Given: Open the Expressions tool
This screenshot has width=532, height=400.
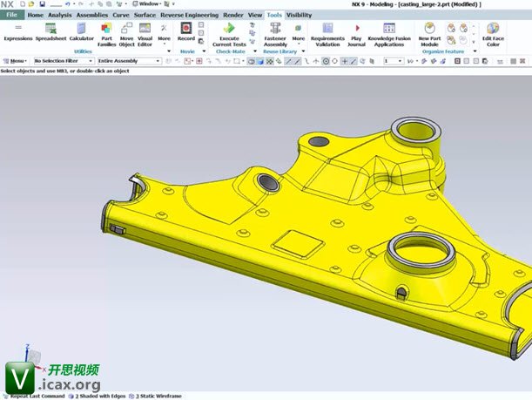Looking at the screenshot, I should coord(17,33).
